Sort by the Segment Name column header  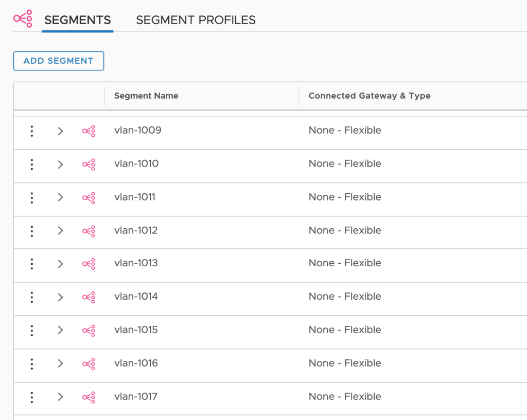[x=146, y=96]
